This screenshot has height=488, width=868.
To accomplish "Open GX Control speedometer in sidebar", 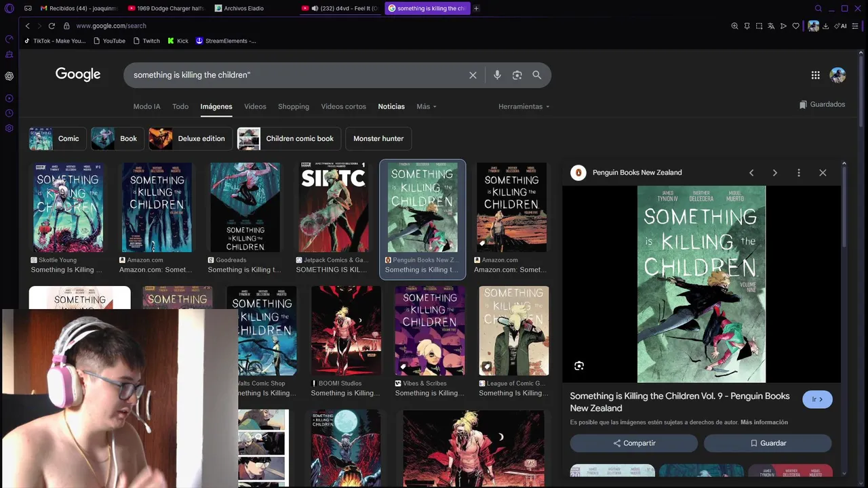I will pyautogui.click(x=9, y=39).
